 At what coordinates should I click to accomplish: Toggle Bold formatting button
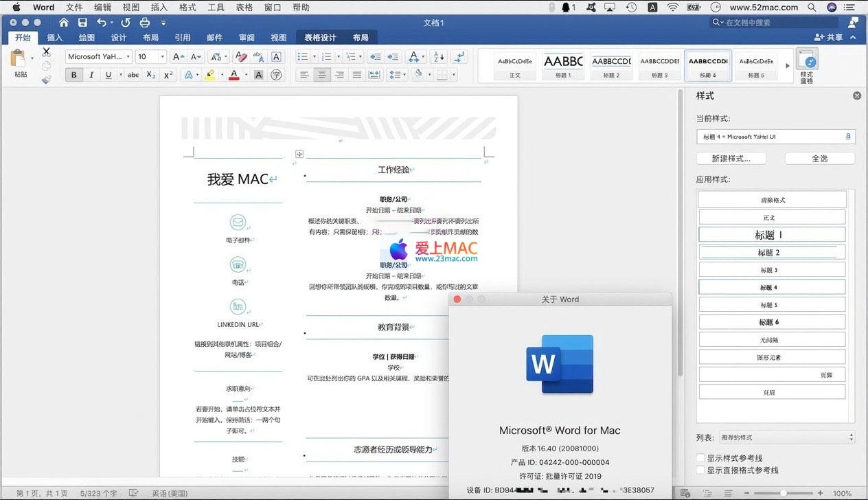74,75
